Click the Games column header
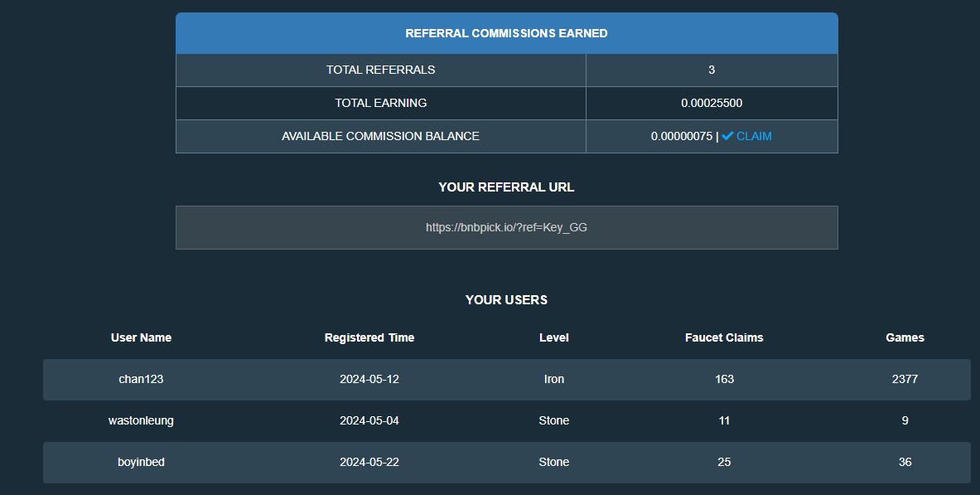 coord(905,337)
